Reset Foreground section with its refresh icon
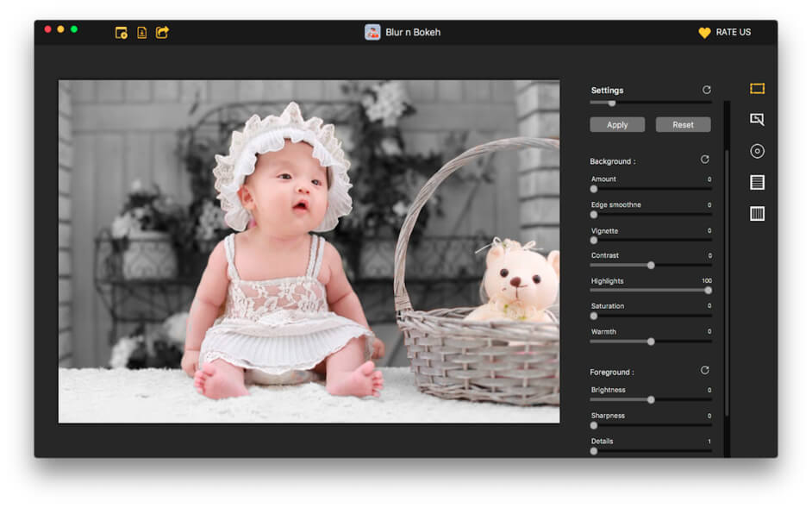 coord(704,370)
